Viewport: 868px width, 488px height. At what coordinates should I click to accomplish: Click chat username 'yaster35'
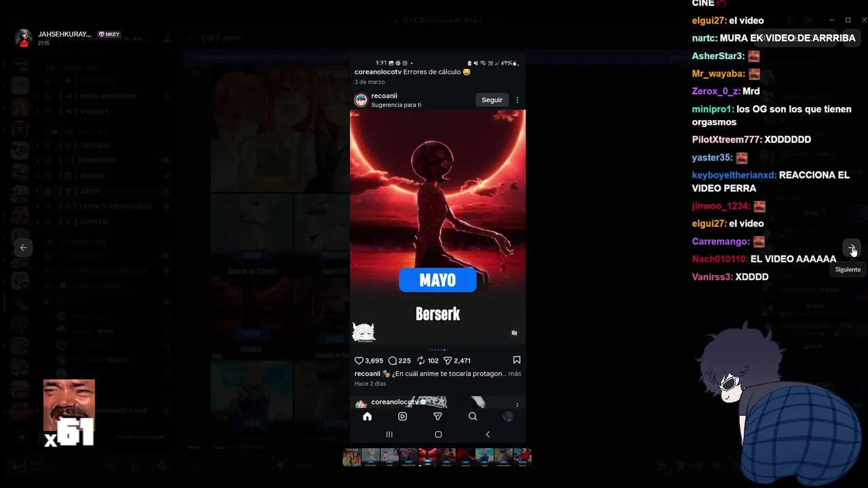(x=712, y=158)
